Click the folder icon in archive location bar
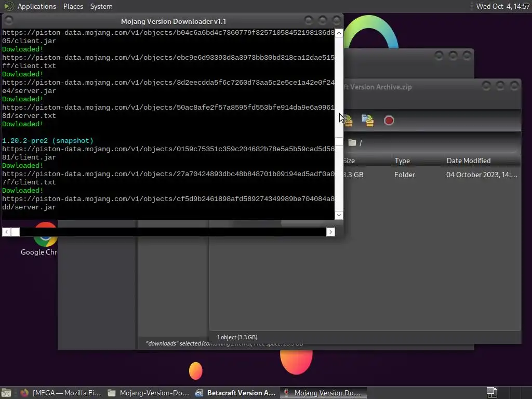Image resolution: width=532 pixels, height=399 pixels. (x=352, y=142)
